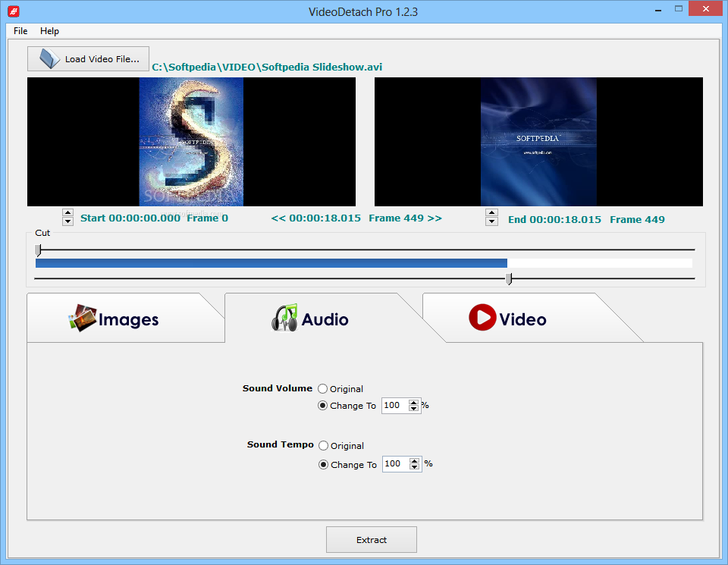Click the Sound Tempo percentage field
Image resolution: width=728 pixels, height=565 pixels.
coord(396,464)
